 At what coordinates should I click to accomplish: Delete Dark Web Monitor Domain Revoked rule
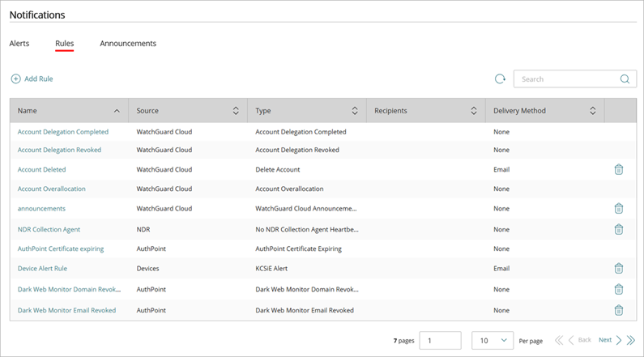click(x=619, y=289)
